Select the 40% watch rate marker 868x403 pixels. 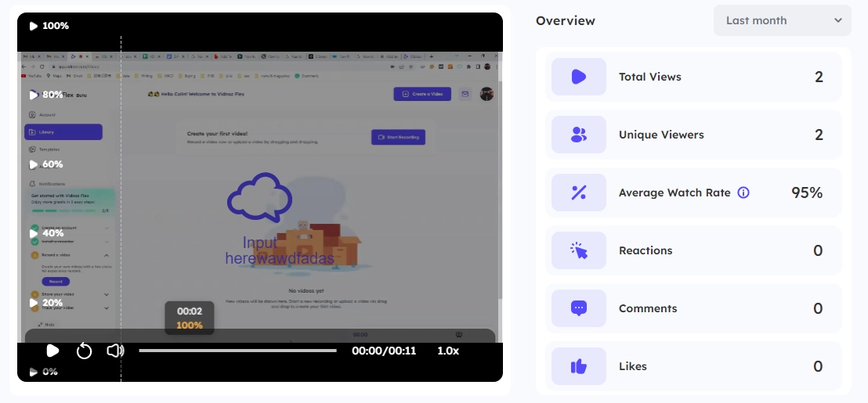point(46,233)
